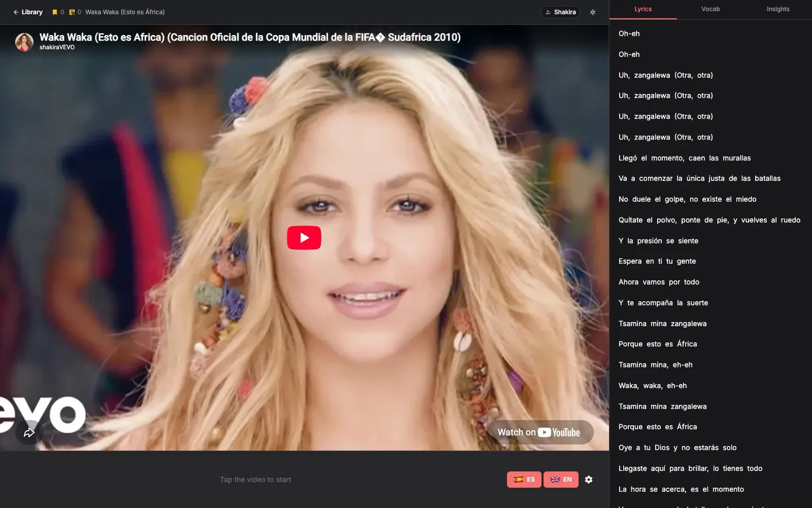812x508 pixels.
Task: Toggle the ES Spanish language button
Action: pyautogui.click(x=524, y=480)
